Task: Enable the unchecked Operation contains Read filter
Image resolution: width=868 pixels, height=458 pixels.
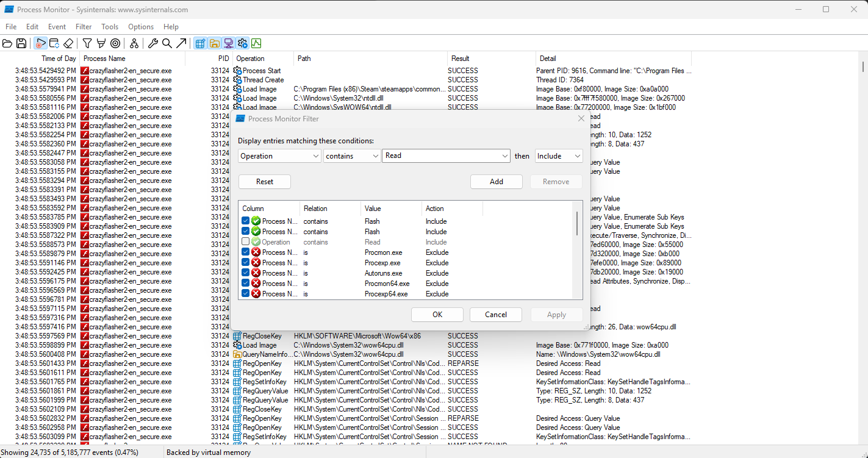Action: click(x=245, y=242)
